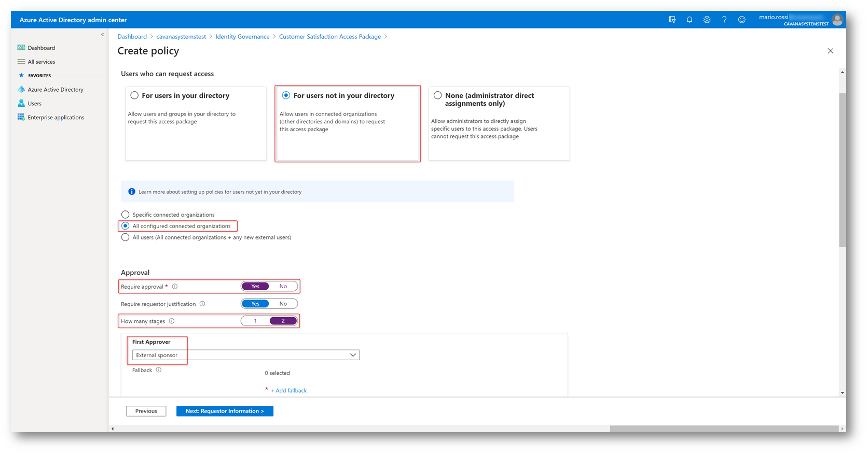Set How many stages to 2
Viewport: 868px width, 454px height.
click(x=283, y=321)
